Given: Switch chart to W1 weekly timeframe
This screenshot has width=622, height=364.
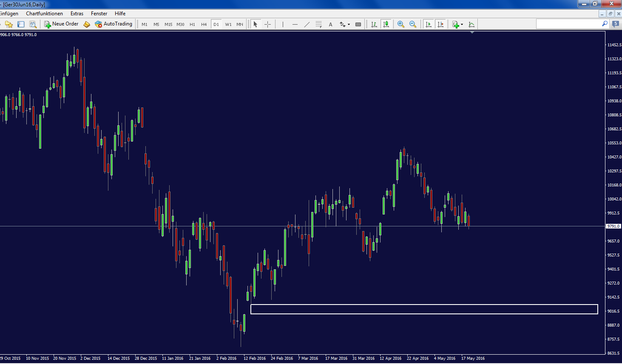Looking at the screenshot, I should (228, 24).
